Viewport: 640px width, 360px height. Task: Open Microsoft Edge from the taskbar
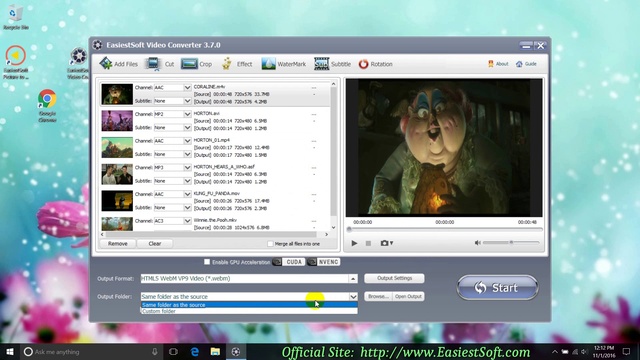coord(195,351)
